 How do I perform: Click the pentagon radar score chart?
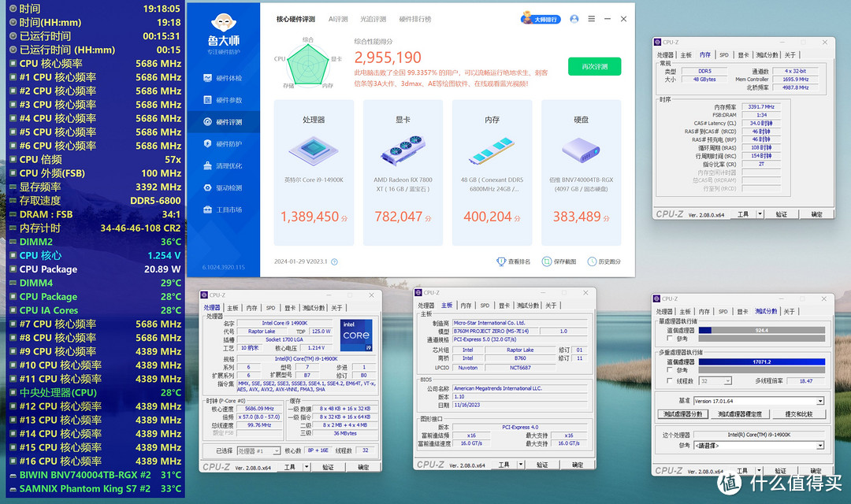(x=308, y=65)
